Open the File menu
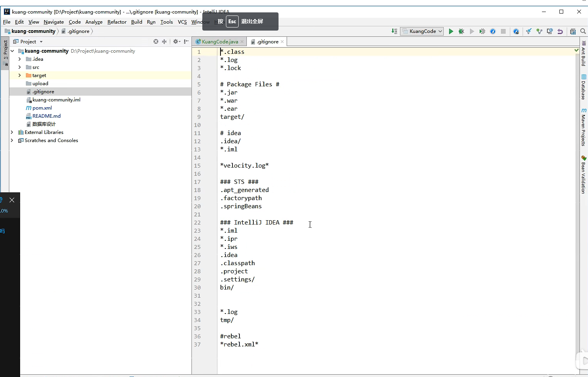 (7, 22)
